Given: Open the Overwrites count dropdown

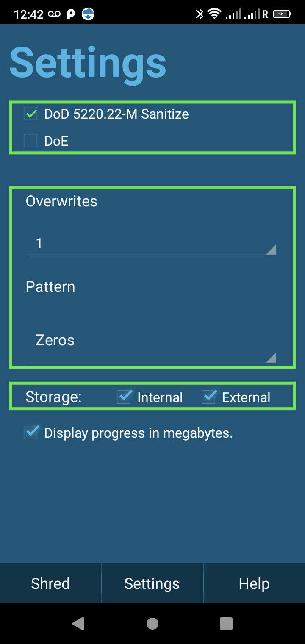Looking at the screenshot, I should point(152,243).
